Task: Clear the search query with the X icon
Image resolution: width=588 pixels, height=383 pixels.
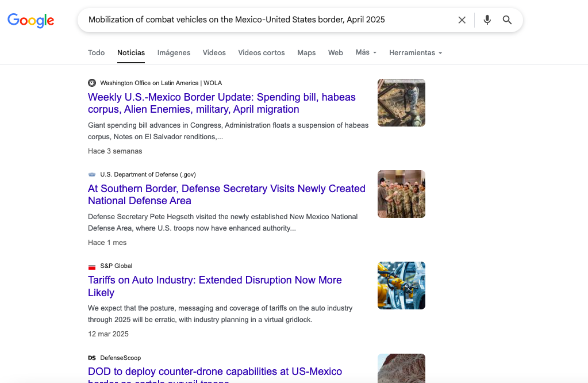Action: pyautogui.click(x=462, y=20)
